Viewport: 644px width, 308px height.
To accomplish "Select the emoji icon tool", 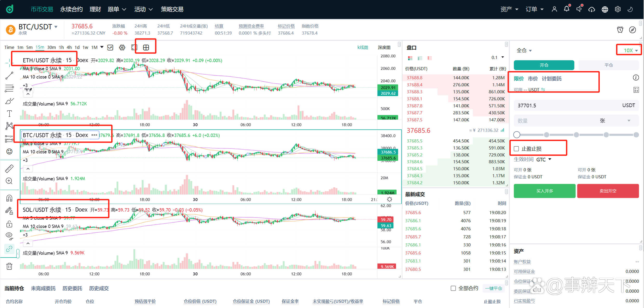I will (x=9, y=152).
